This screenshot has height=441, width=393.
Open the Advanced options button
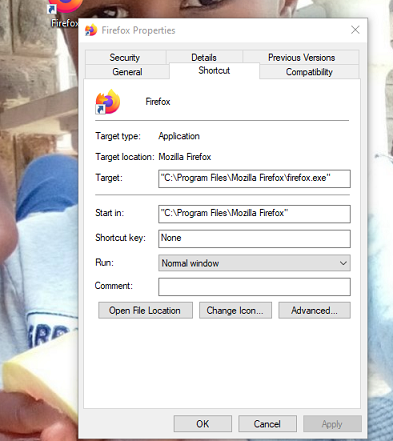314,310
